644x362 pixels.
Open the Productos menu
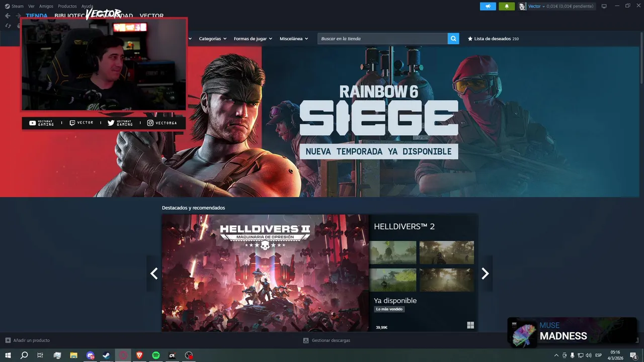click(67, 6)
